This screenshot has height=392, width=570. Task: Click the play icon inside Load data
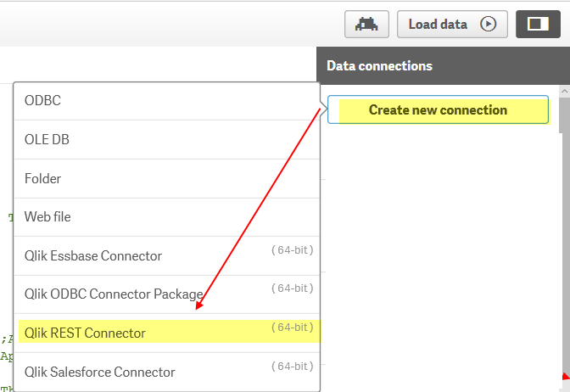(x=488, y=24)
